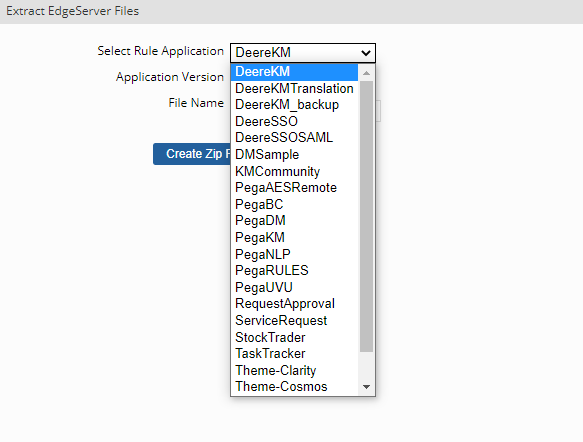Choose StockTrader option
The width and height of the screenshot is (583, 442).
coord(294,337)
